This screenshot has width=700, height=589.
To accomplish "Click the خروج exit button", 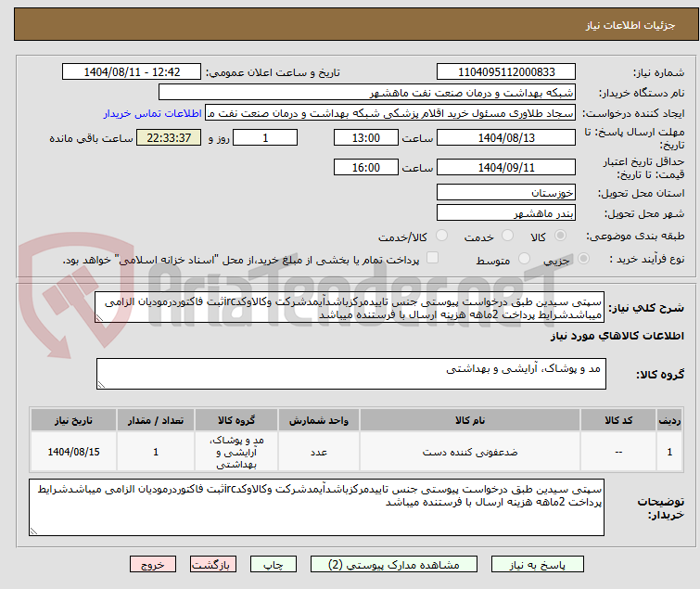I will [153, 565].
